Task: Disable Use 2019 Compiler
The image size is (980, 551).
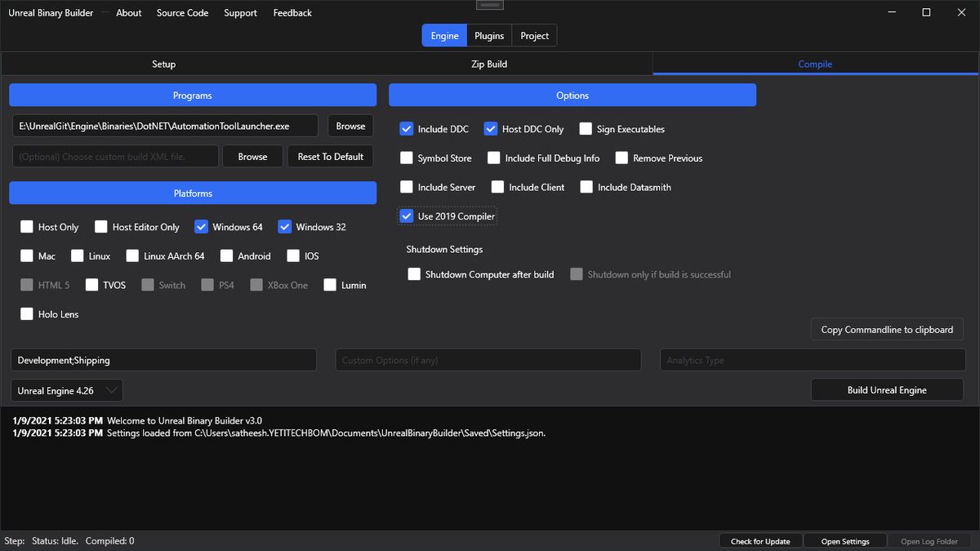Action: (407, 216)
